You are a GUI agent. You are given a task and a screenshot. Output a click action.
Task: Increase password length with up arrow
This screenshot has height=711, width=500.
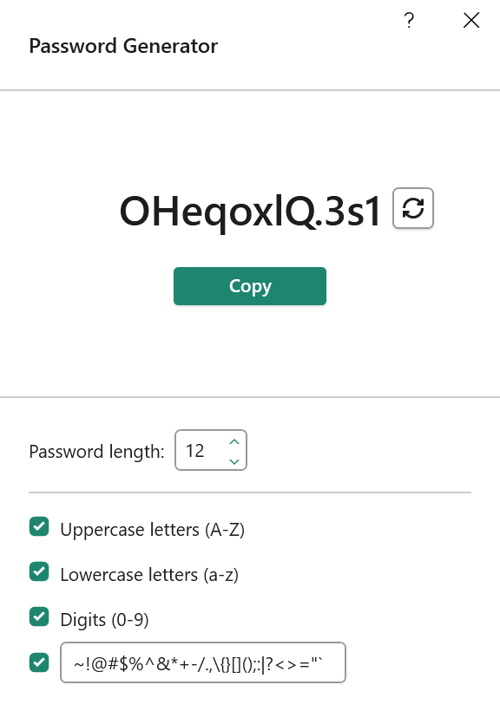click(x=234, y=442)
